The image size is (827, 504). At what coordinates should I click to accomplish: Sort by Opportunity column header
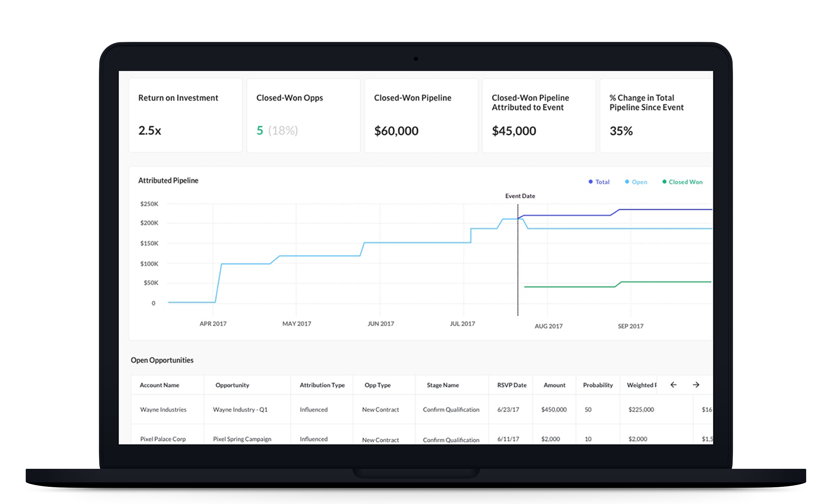[232, 385]
